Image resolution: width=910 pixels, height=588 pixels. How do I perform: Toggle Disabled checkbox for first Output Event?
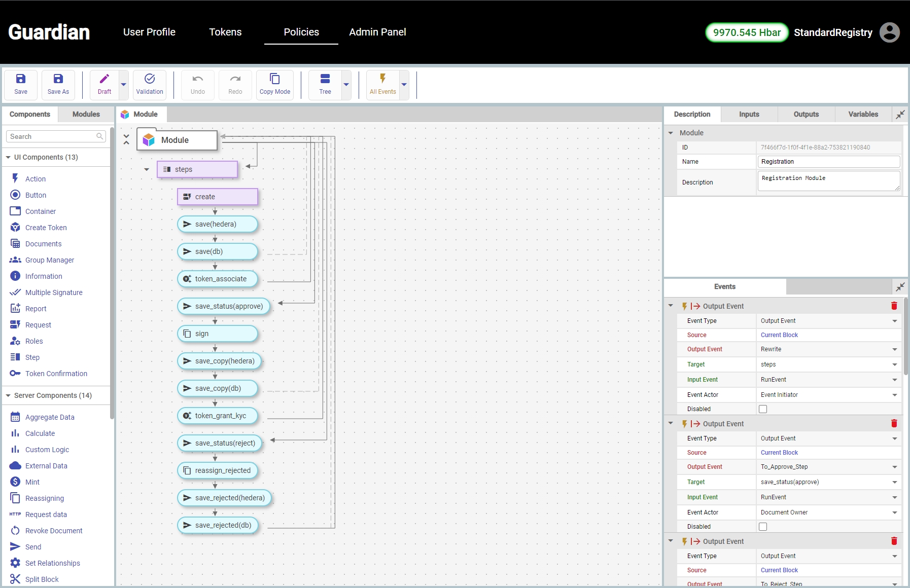click(762, 409)
